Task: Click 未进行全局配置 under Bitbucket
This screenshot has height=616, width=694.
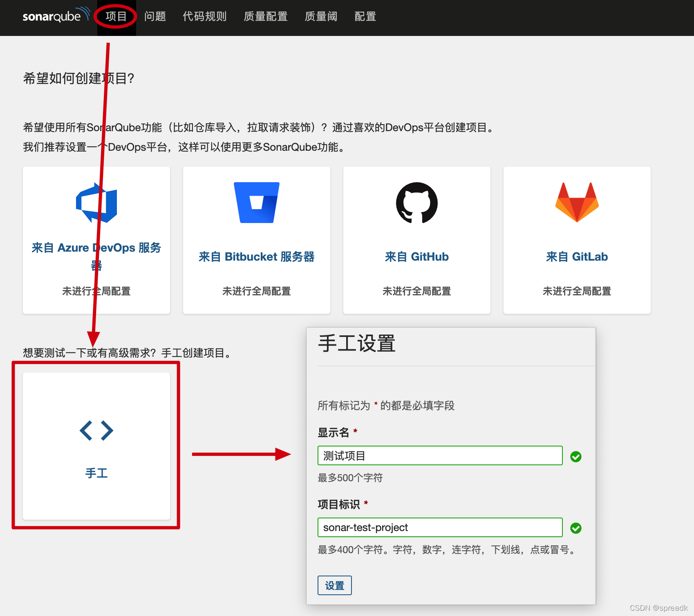Action: click(257, 291)
